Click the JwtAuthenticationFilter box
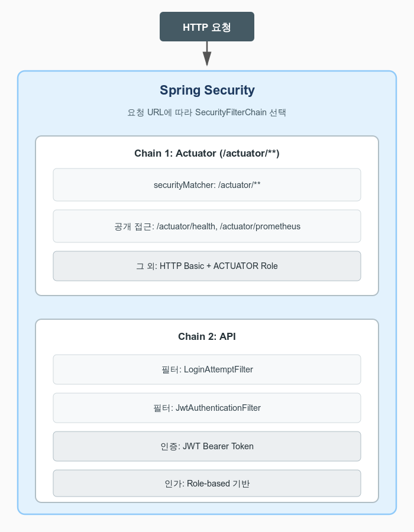This screenshot has height=532, width=414. (207, 408)
